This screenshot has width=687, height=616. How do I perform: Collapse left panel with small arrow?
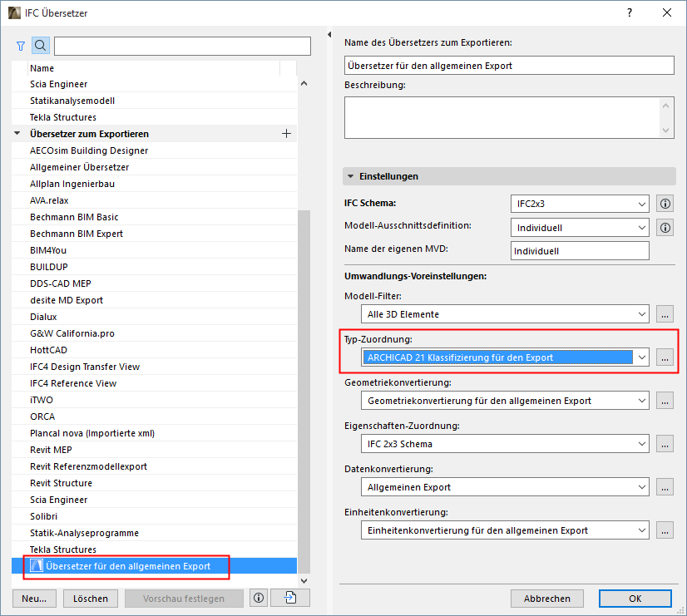tap(329, 35)
